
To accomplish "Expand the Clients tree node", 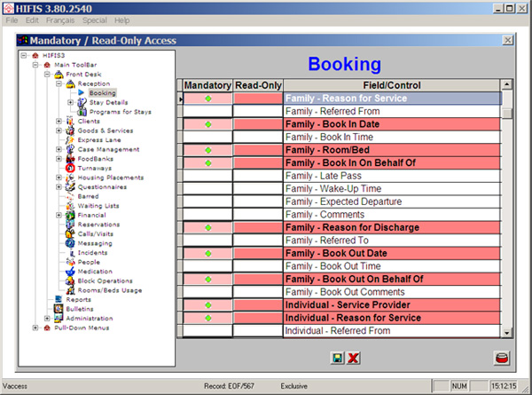I will (59, 121).
